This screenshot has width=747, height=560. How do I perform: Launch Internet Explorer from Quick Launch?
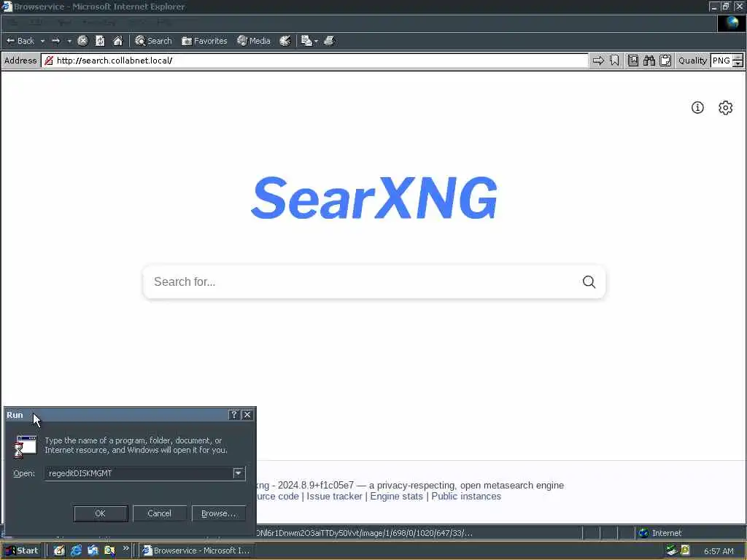[76, 551]
